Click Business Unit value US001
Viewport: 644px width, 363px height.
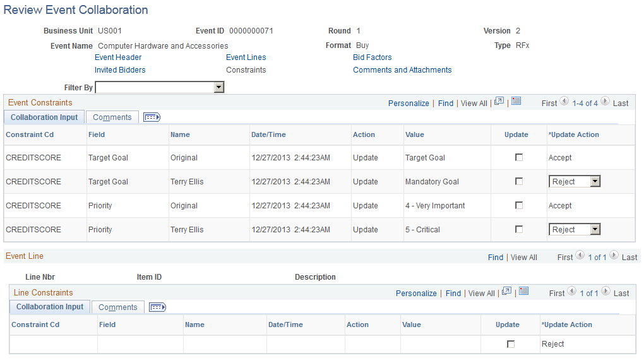[x=110, y=31]
